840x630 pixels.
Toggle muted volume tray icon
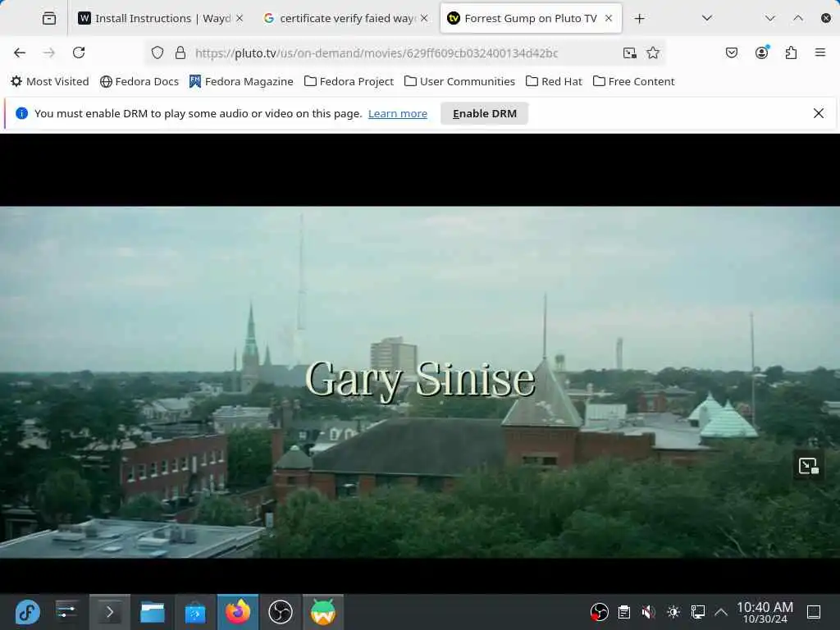649,612
